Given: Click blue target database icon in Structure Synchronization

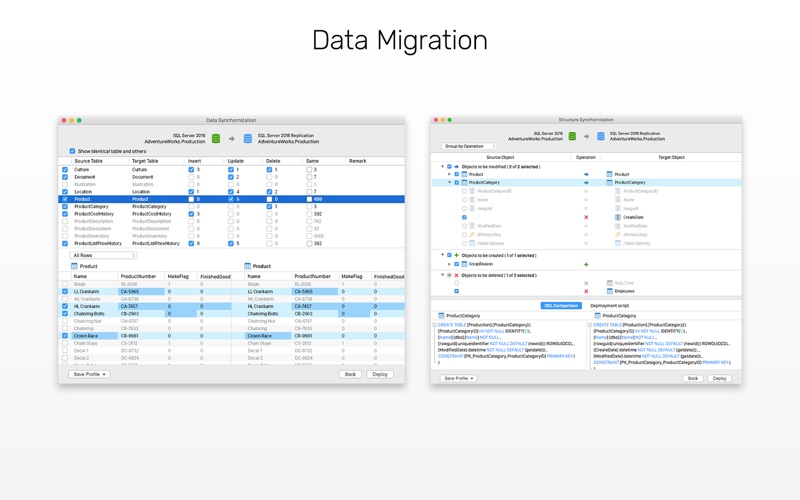Looking at the screenshot, I should point(601,136).
